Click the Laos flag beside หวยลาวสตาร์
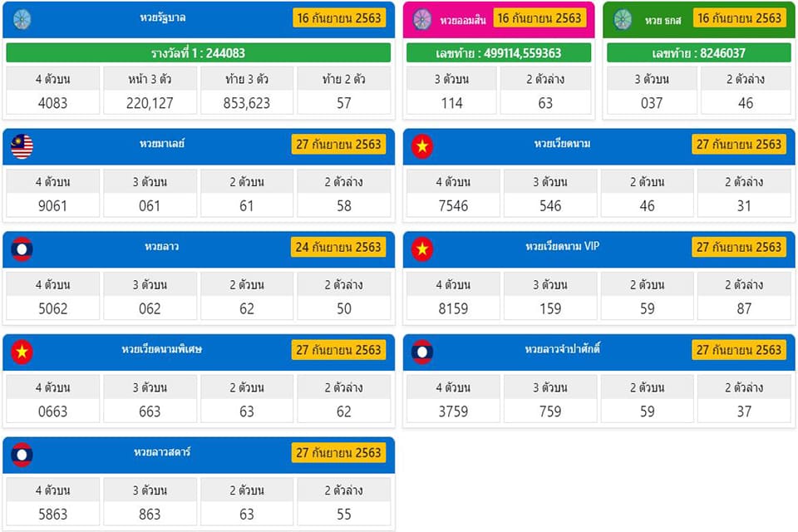 pos(22,456)
